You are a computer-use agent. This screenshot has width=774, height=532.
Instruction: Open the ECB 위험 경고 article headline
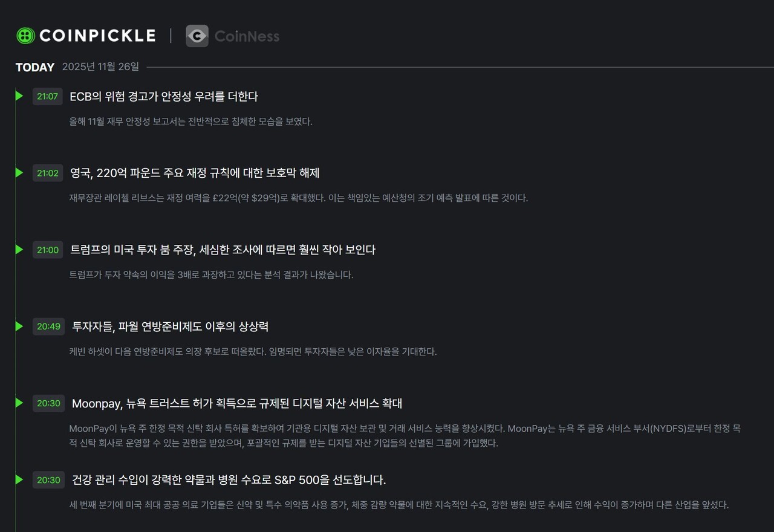point(164,96)
